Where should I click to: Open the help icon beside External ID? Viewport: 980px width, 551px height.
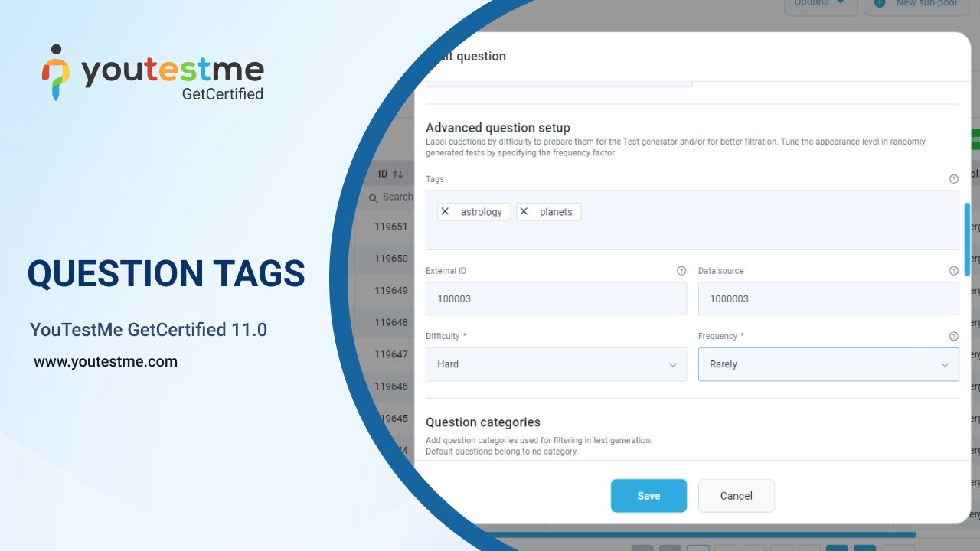click(681, 271)
